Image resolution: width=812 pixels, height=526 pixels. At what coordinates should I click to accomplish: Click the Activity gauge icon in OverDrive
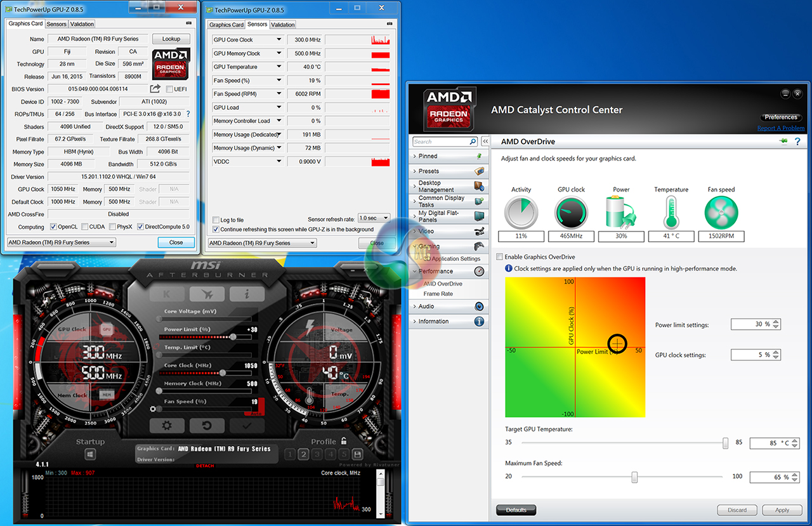[x=521, y=213]
